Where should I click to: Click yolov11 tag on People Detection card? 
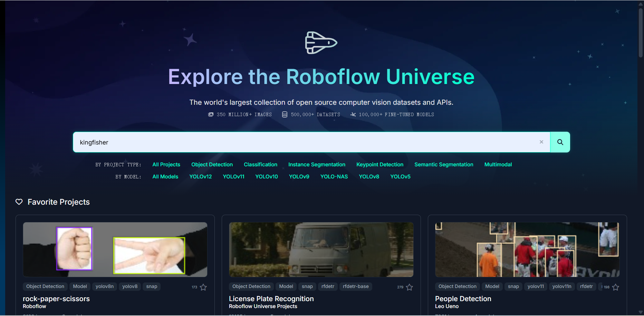click(x=536, y=287)
